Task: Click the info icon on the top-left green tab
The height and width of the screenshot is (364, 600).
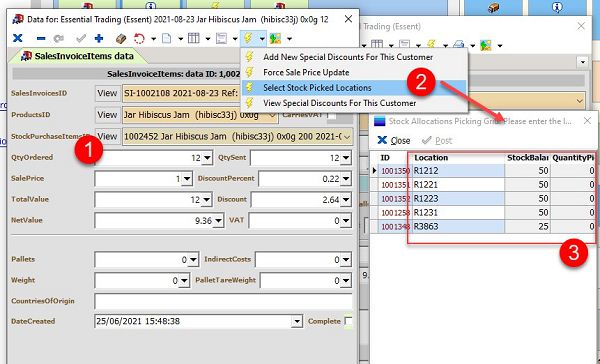Action: (x=151, y=5)
